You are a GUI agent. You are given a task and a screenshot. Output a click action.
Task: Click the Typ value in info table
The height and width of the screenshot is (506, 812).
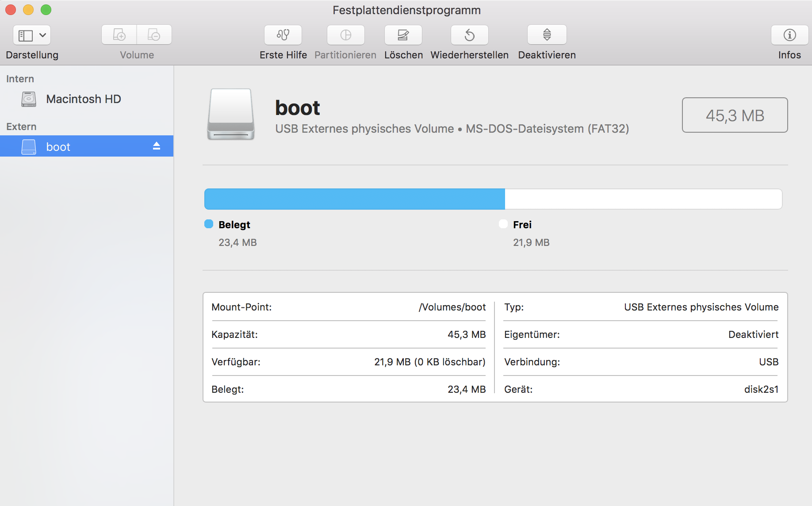click(701, 307)
